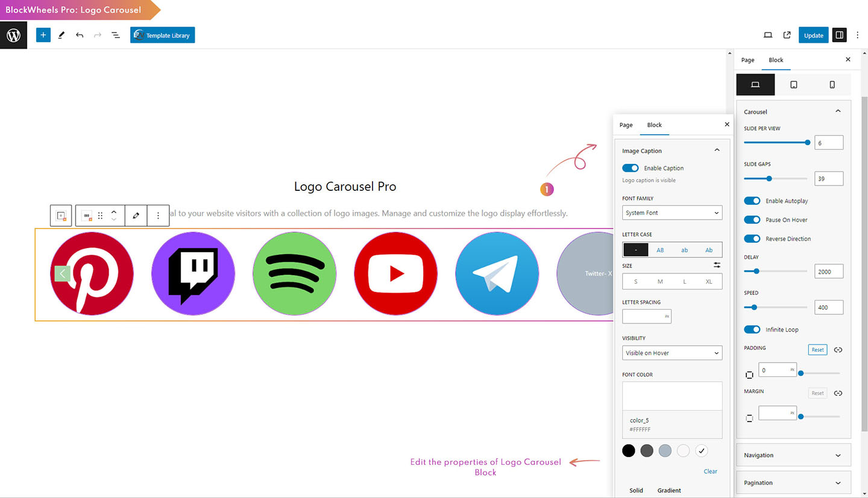
Task: Open the document overview list icon
Action: pyautogui.click(x=116, y=36)
